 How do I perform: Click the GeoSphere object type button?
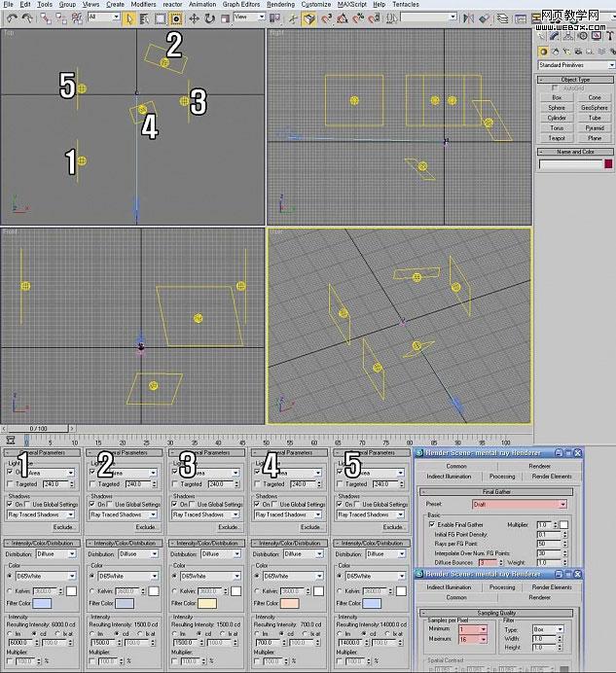coord(595,108)
